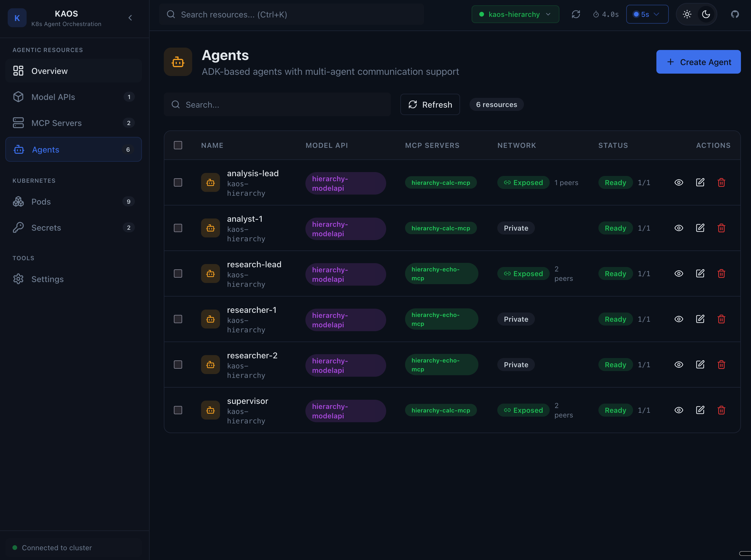Check the checkbox for analyst-1
The image size is (751, 560).
click(178, 228)
